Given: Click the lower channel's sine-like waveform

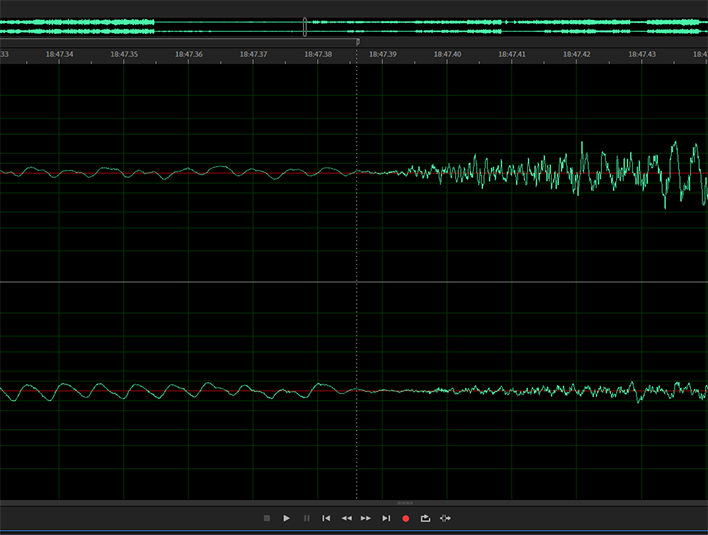Looking at the screenshot, I should (150, 390).
